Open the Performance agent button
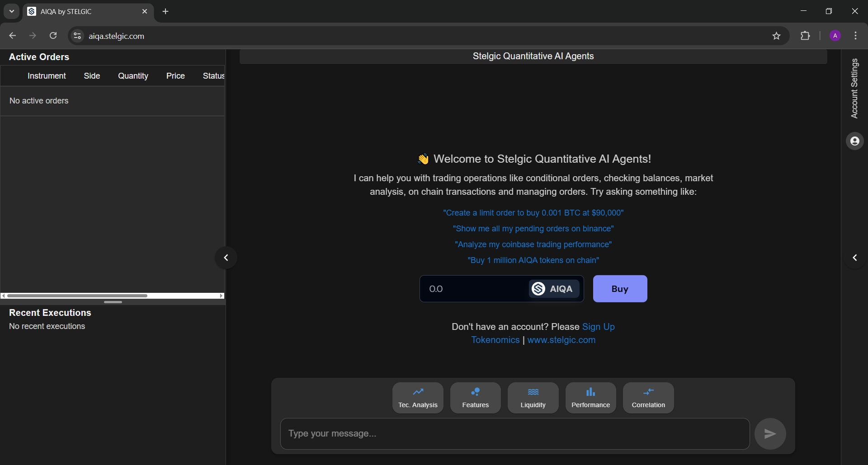Image resolution: width=868 pixels, height=465 pixels. [590, 398]
